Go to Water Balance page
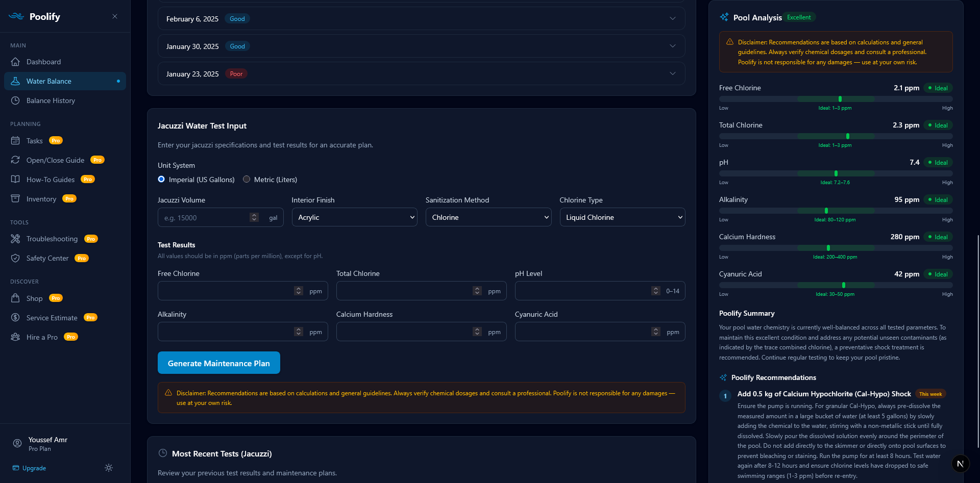 click(65, 81)
